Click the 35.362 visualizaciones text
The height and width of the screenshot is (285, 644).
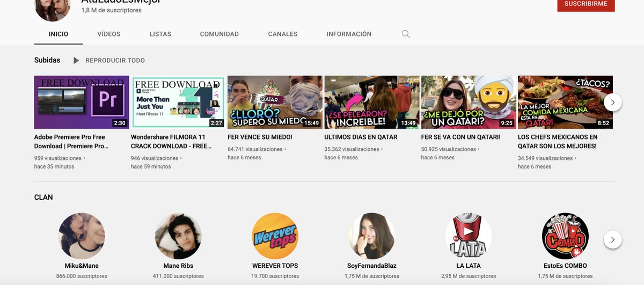352,149
